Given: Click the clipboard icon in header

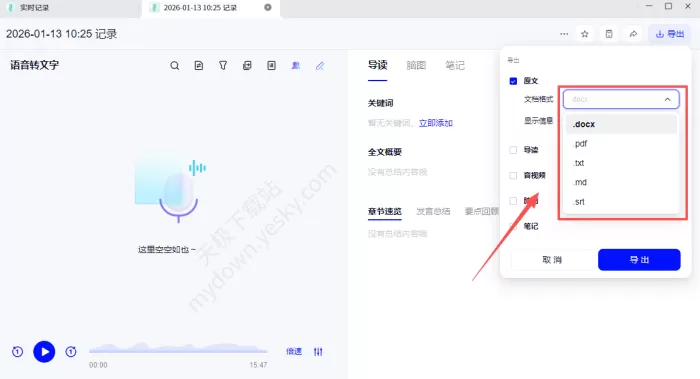Looking at the screenshot, I should click(609, 34).
